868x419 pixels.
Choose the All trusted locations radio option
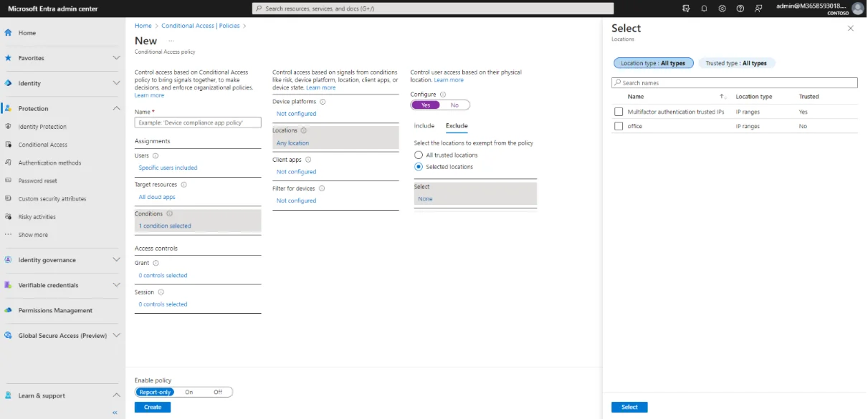pyautogui.click(x=419, y=155)
